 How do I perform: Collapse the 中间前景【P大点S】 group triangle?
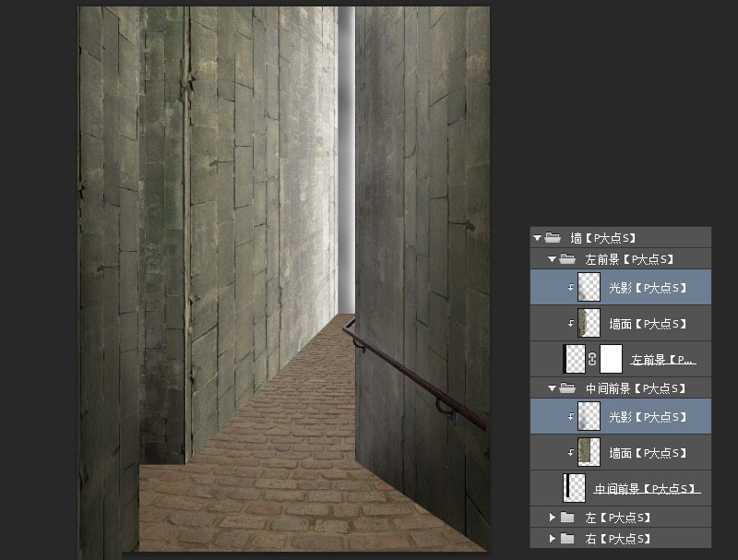(x=552, y=388)
